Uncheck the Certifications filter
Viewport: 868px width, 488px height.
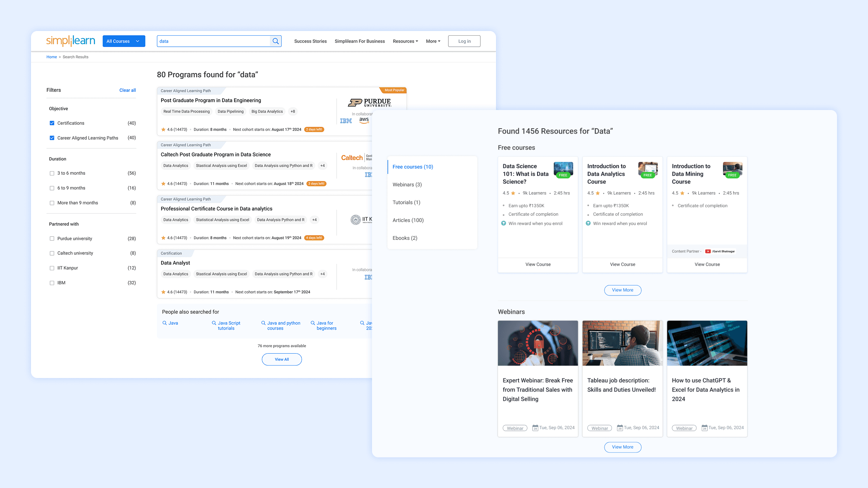point(52,123)
